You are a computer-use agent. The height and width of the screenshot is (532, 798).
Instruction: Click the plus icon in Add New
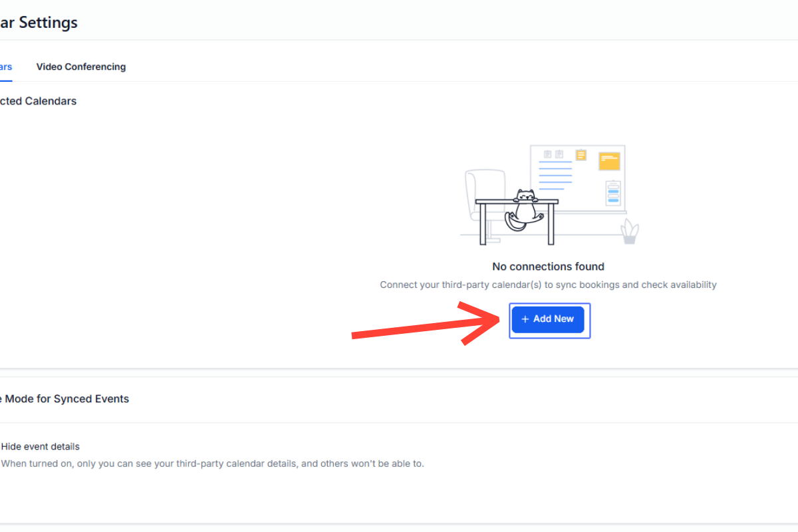[x=525, y=319]
